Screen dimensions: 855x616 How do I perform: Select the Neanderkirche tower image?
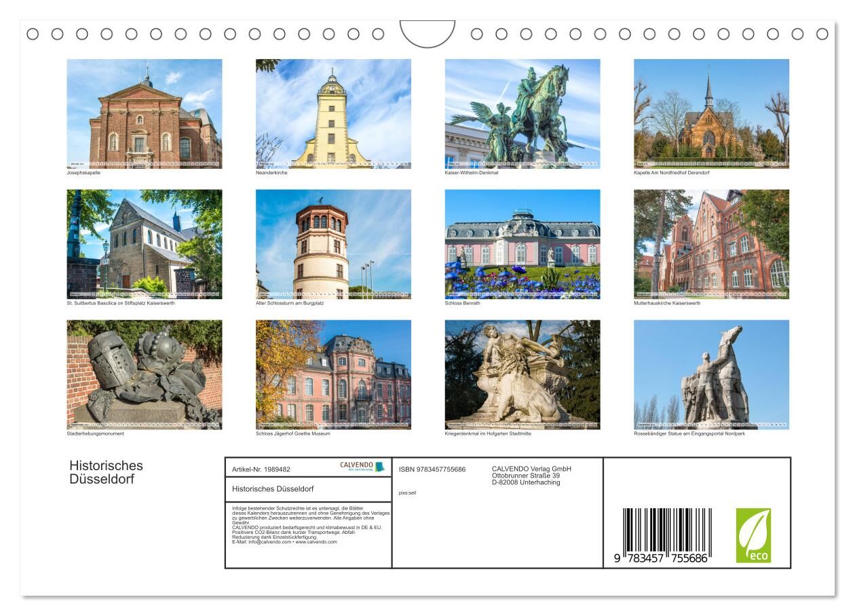coord(333,113)
